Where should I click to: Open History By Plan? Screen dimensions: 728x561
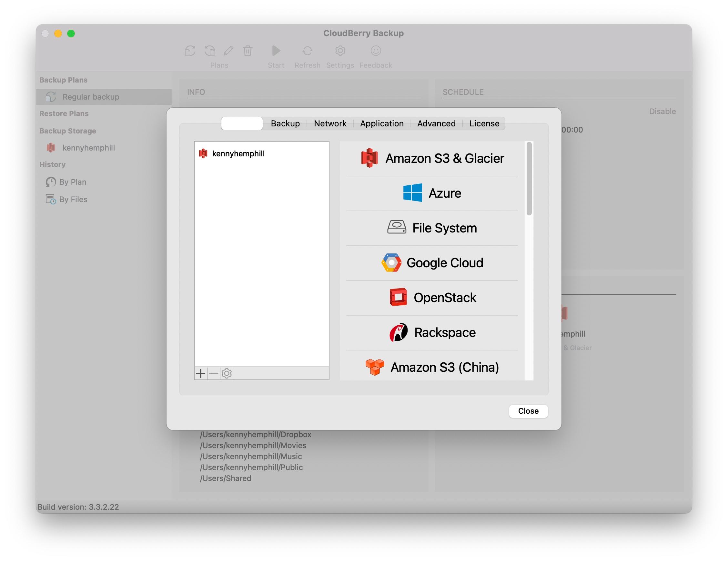pos(66,182)
